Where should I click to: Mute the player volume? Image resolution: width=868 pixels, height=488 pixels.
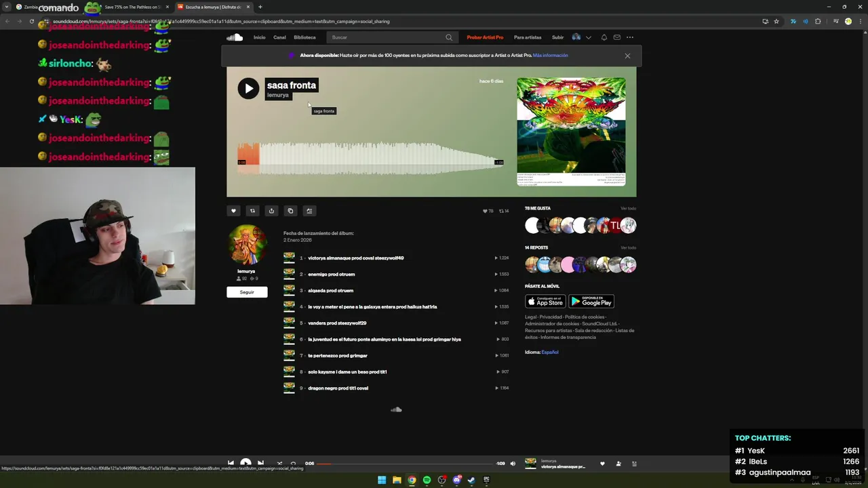click(x=513, y=464)
